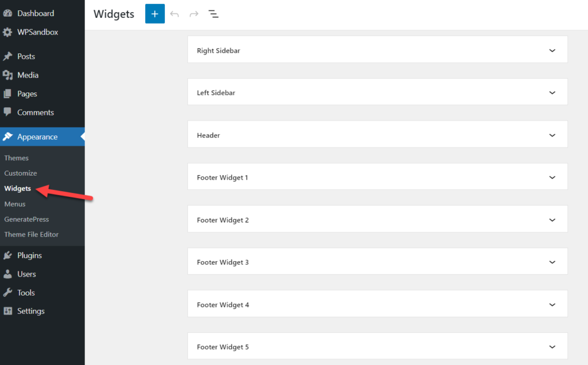Click the Tools wrench icon

7,292
